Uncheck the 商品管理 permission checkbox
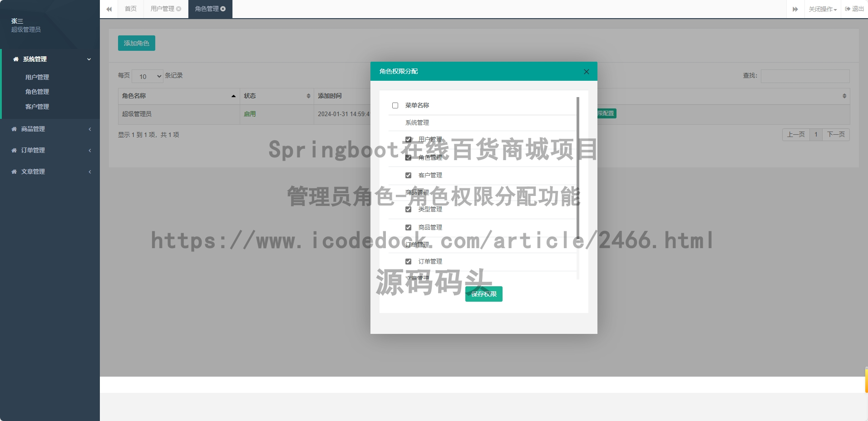 pos(408,227)
